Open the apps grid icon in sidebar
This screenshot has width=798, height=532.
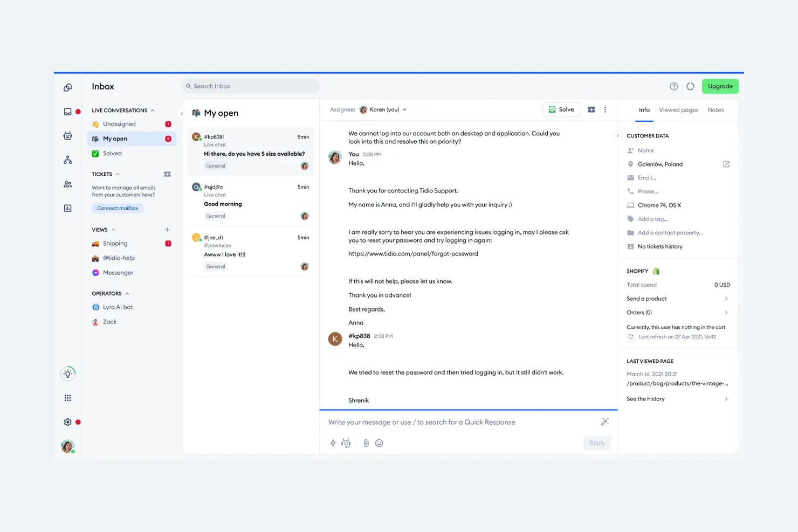click(67, 398)
